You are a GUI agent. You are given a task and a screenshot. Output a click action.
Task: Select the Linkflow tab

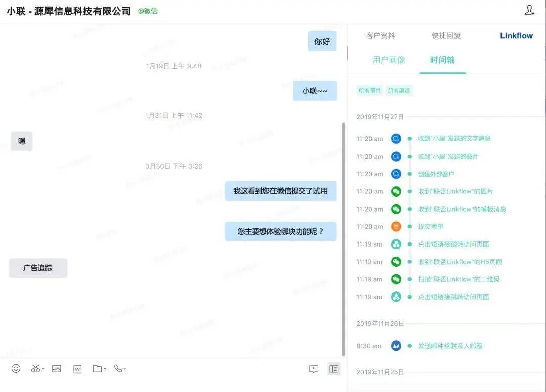click(x=516, y=36)
